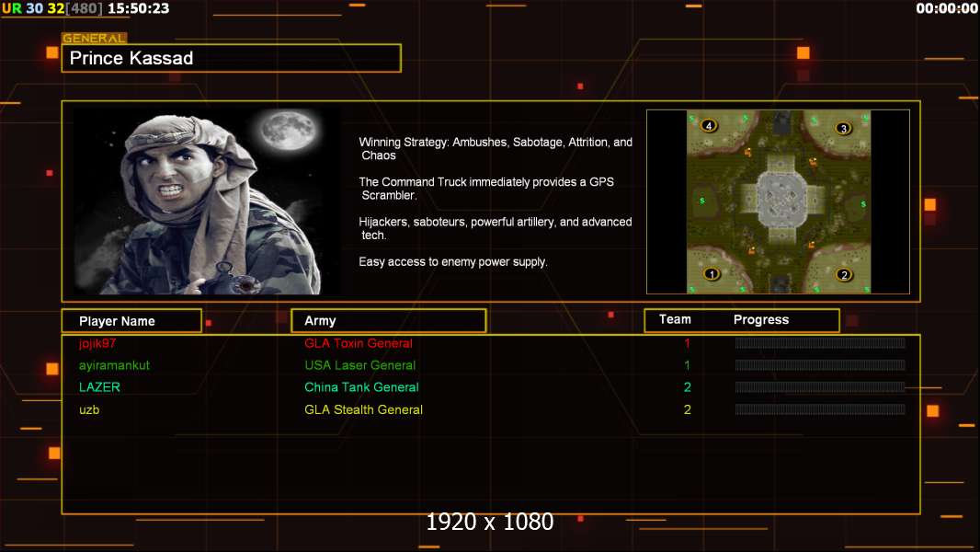Click the Team column header
980x552 pixels.
click(675, 319)
